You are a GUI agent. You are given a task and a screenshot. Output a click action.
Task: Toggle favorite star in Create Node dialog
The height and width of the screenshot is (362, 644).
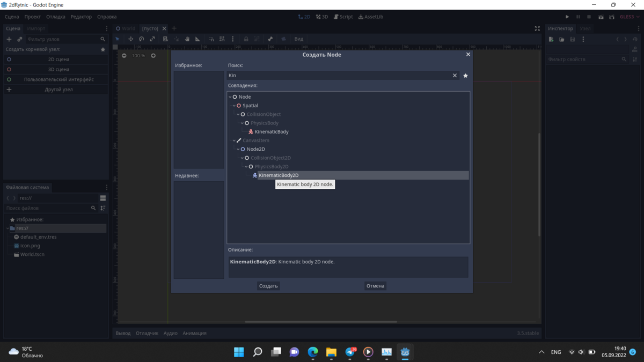(x=465, y=76)
